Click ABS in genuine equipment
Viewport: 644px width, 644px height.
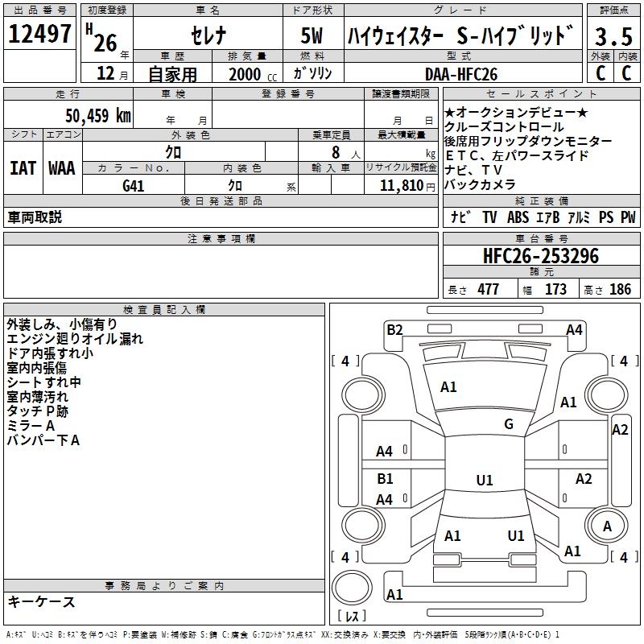click(x=518, y=217)
